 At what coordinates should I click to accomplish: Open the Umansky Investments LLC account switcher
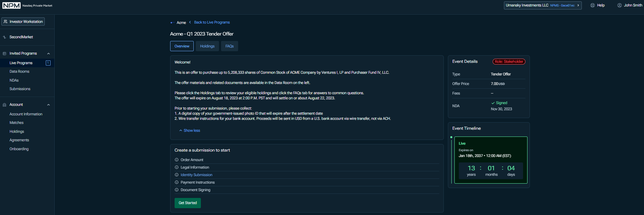(x=543, y=5)
